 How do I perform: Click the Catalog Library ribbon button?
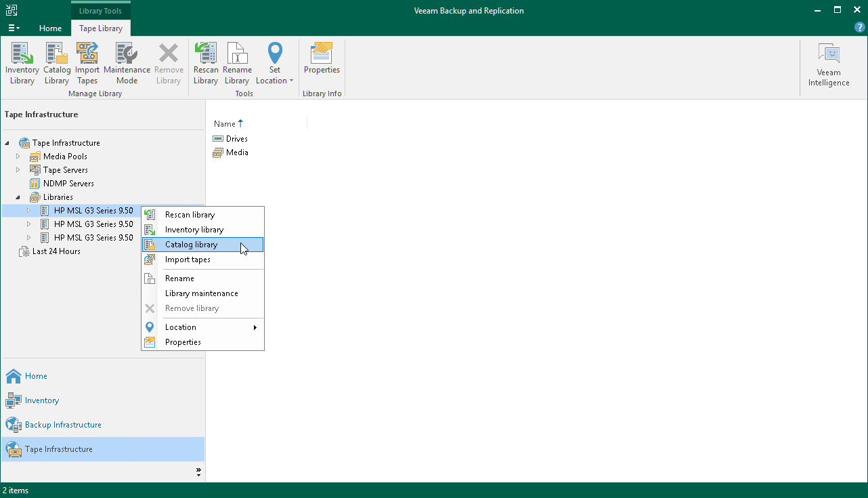(x=57, y=64)
